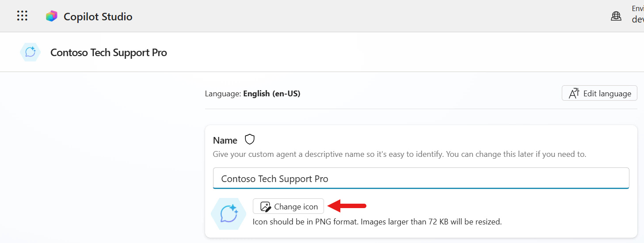Select the large agent icon preview
This screenshot has height=243, width=644.
pyautogui.click(x=229, y=214)
